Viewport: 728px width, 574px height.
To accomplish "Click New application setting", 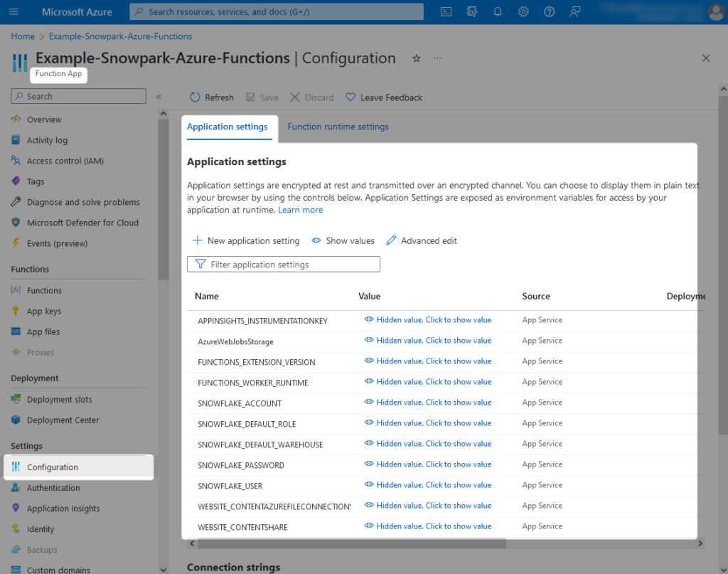I will (x=246, y=240).
